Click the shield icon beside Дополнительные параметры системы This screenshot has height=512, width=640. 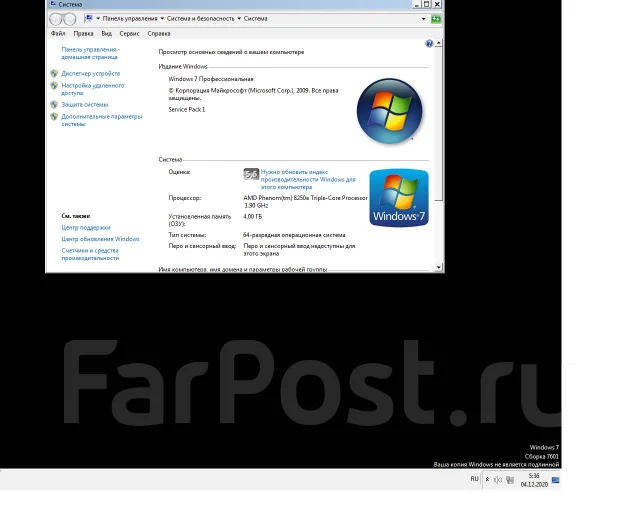coord(54,116)
